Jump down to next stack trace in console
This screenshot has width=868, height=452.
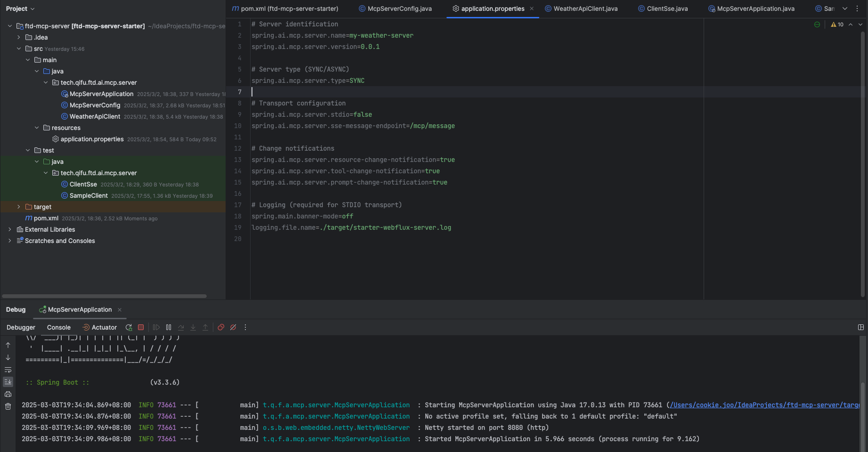(x=8, y=357)
